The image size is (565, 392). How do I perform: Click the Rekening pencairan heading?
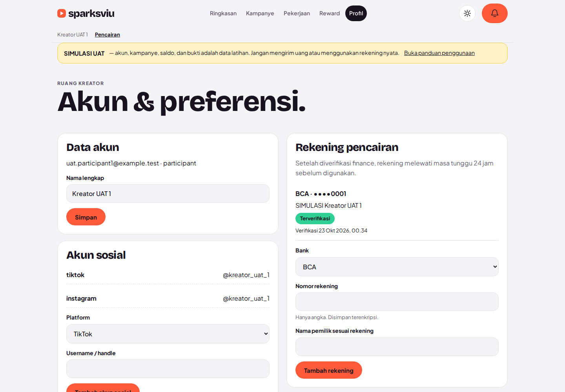click(347, 147)
